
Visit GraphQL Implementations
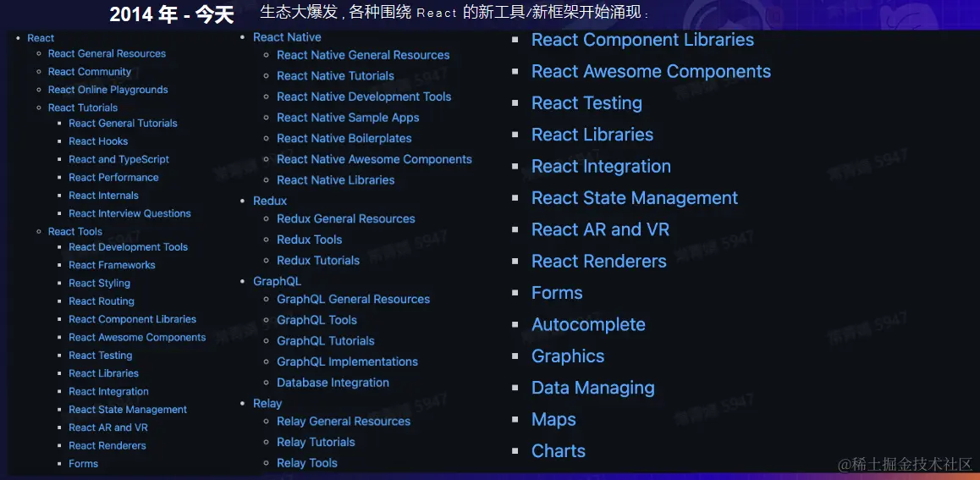pos(348,361)
